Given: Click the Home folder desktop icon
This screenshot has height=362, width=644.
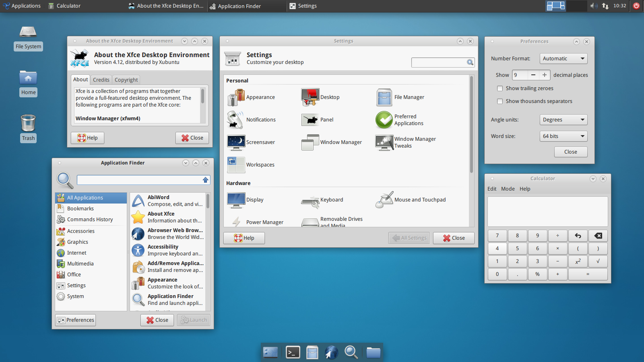Looking at the screenshot, I should (x=28, y=77).
